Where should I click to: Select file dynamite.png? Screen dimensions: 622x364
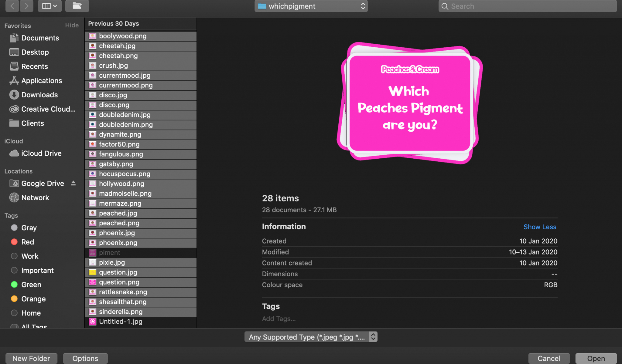click(x=141, y=135)
